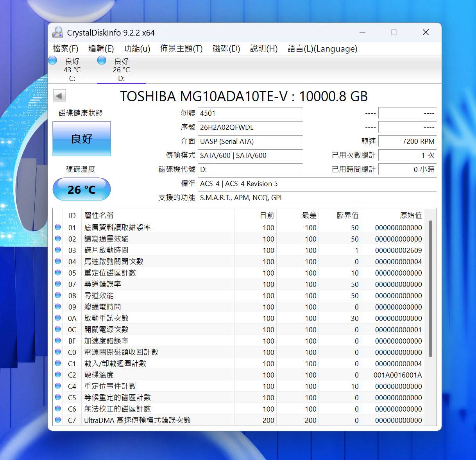The width and height of the screenshot is (476, 460).
Task: Click the 總通電時間 attribute name
Action: [x=102, y=307]
